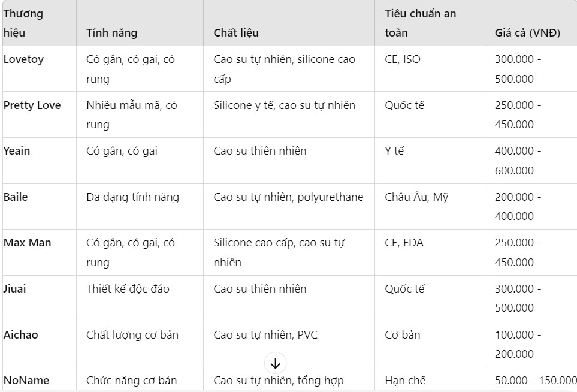Click the Tính năng column header

pos(112,33)
